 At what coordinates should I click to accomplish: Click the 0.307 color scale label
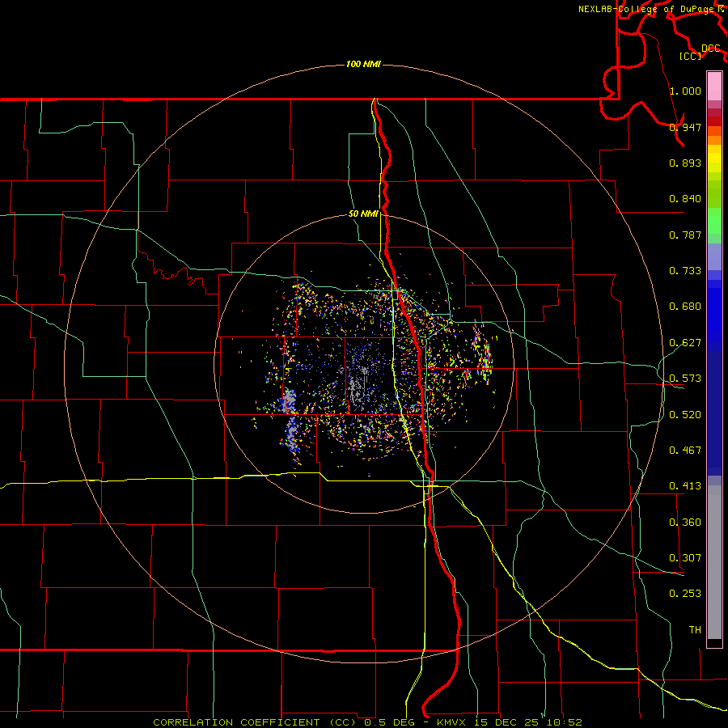[x=685, y=558]
